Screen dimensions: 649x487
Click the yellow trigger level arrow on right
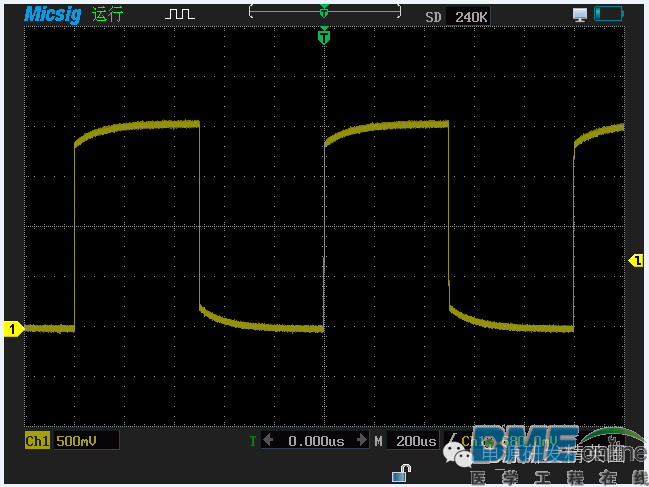click(635, 261)
